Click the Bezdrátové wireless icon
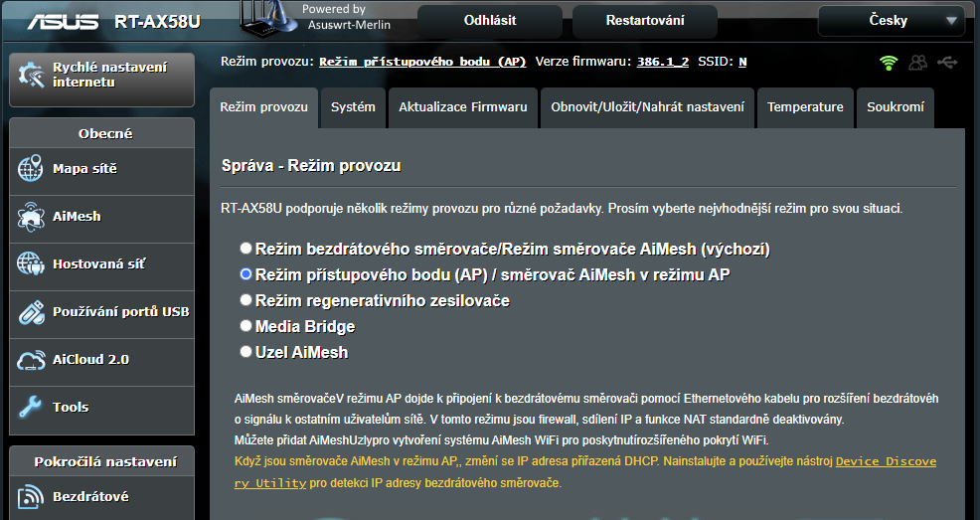The width and height of the screenshot is (980, 520). pyautogui.click(x=31, y=497)
